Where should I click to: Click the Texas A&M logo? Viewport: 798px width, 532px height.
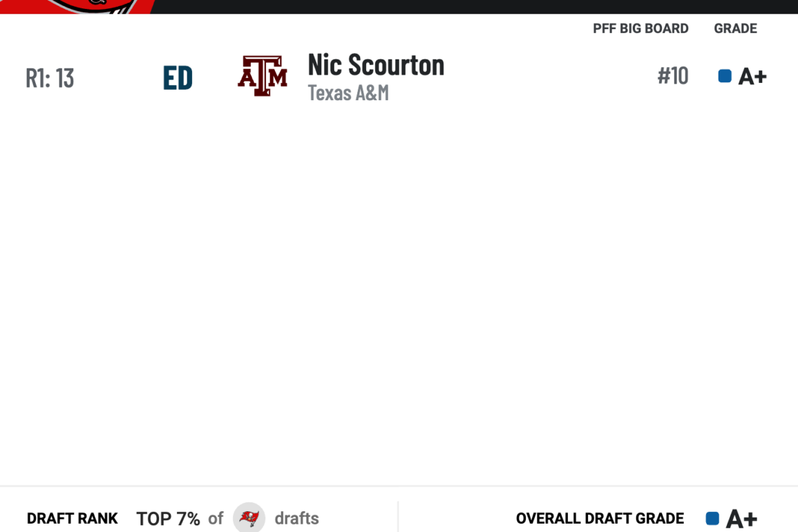point(263,76)
